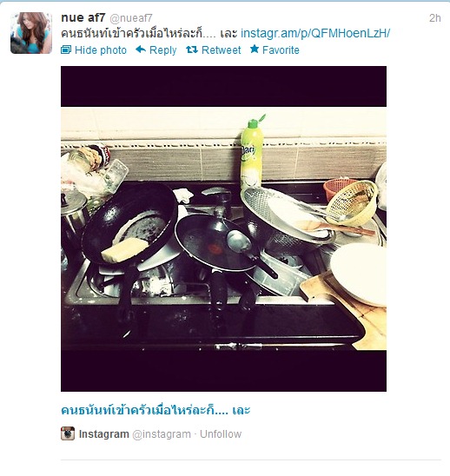Open the 2h timestamp permalink

(435, 18)
